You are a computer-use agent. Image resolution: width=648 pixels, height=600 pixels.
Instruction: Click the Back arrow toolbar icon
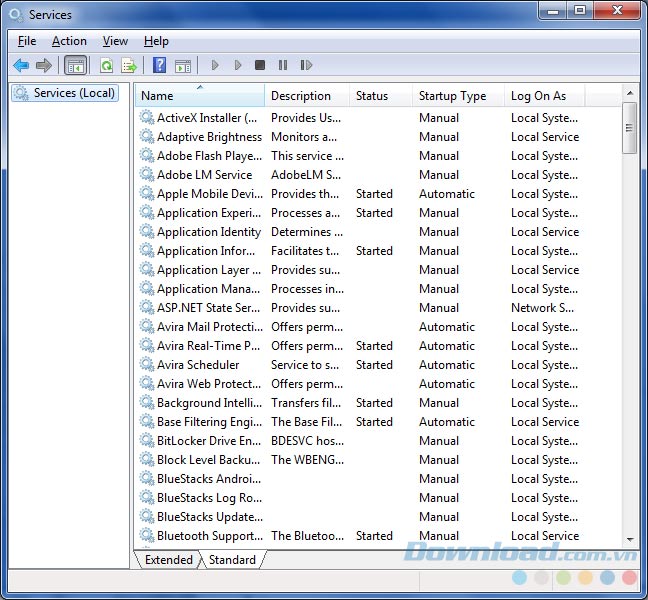(21, 66)
